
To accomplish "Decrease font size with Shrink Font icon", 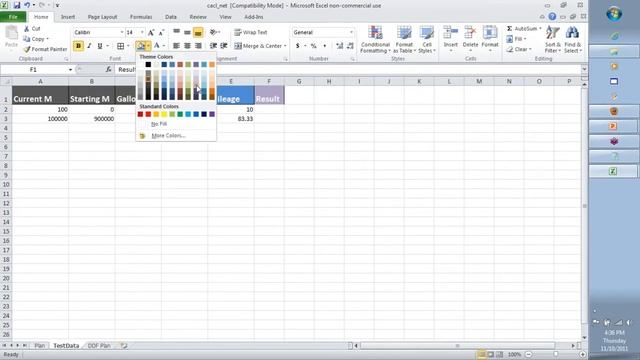I will (x=161, y=32).
